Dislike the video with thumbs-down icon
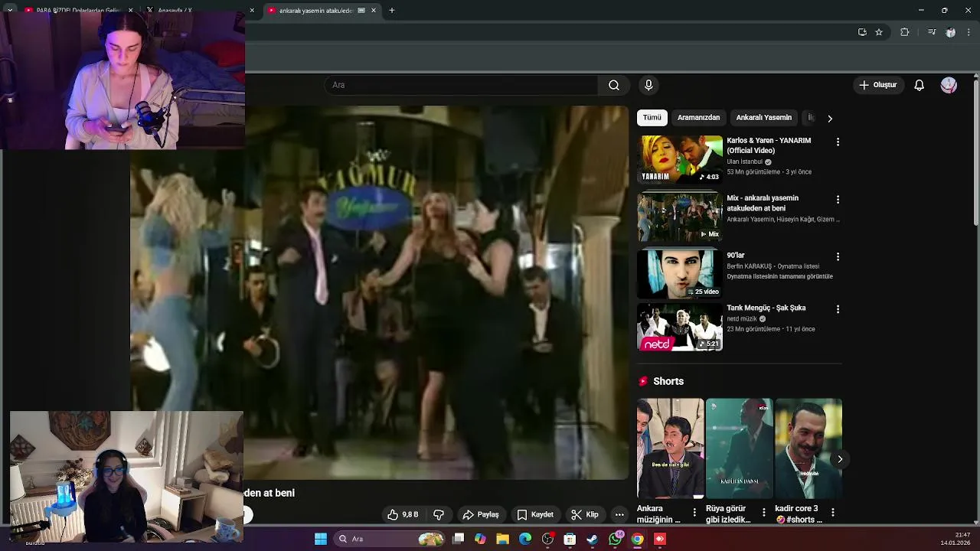 tap(439, 514)
